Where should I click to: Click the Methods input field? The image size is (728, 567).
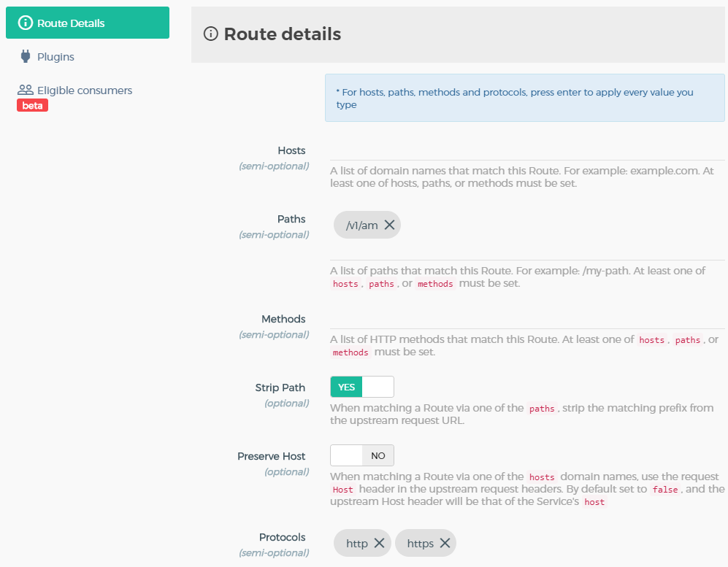point(527,320)
